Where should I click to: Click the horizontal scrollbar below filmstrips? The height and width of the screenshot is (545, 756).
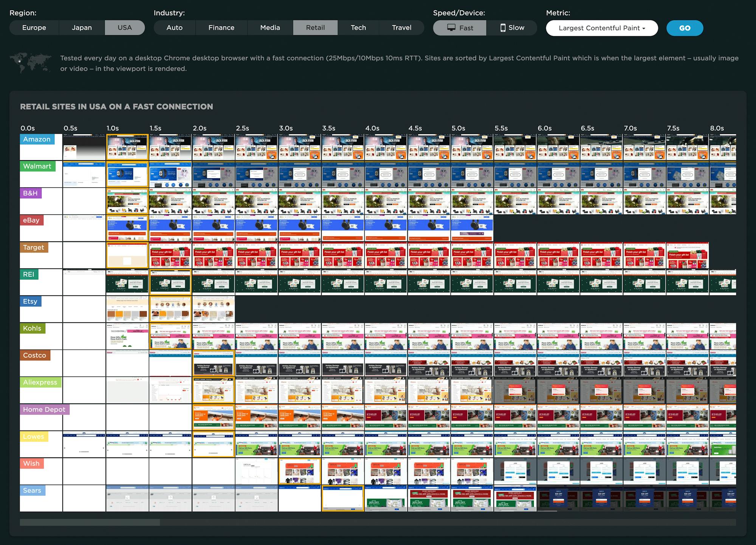click(90, 522)
